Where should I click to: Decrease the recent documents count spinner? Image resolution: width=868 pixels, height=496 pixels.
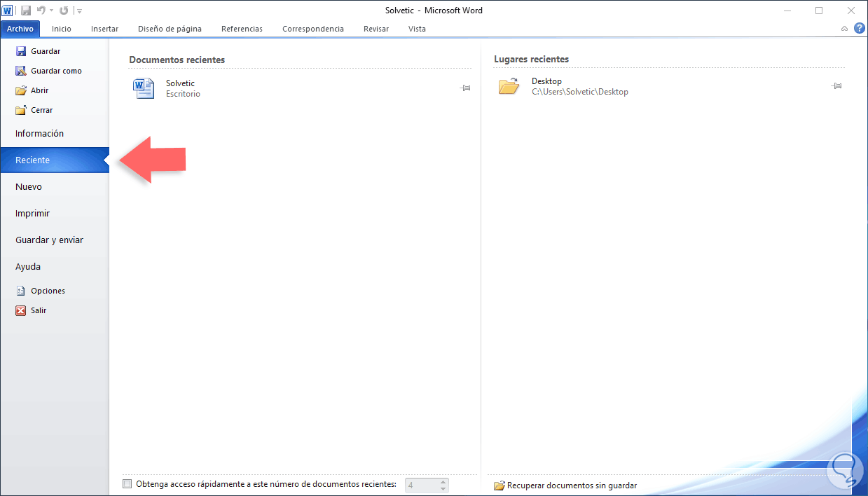click(x=443, y=488)
